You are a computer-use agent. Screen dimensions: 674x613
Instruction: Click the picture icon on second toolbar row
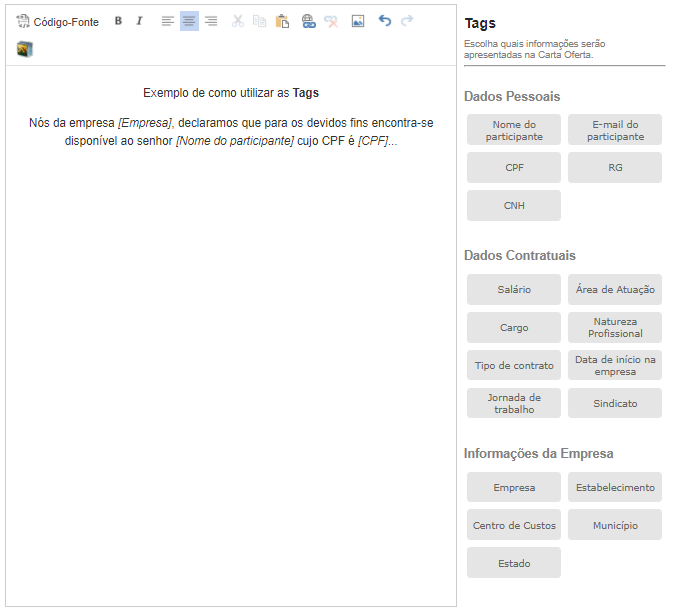coord(25,49)
